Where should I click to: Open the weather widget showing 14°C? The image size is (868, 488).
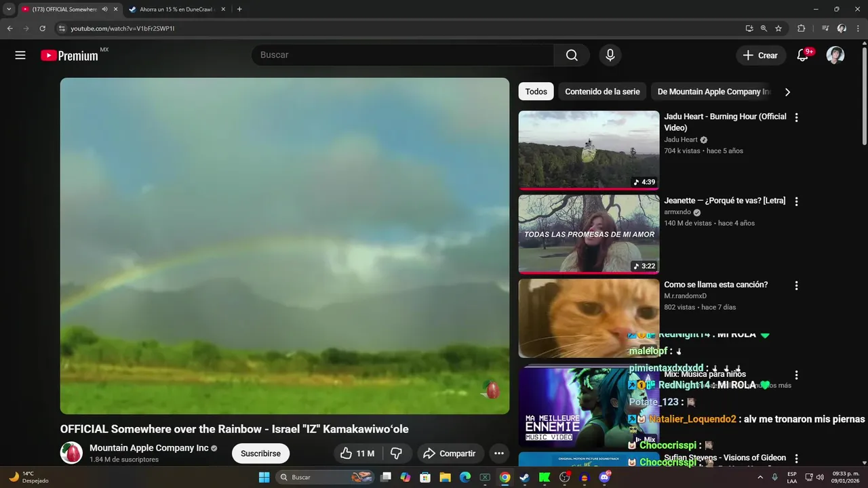tap(28, 477)
